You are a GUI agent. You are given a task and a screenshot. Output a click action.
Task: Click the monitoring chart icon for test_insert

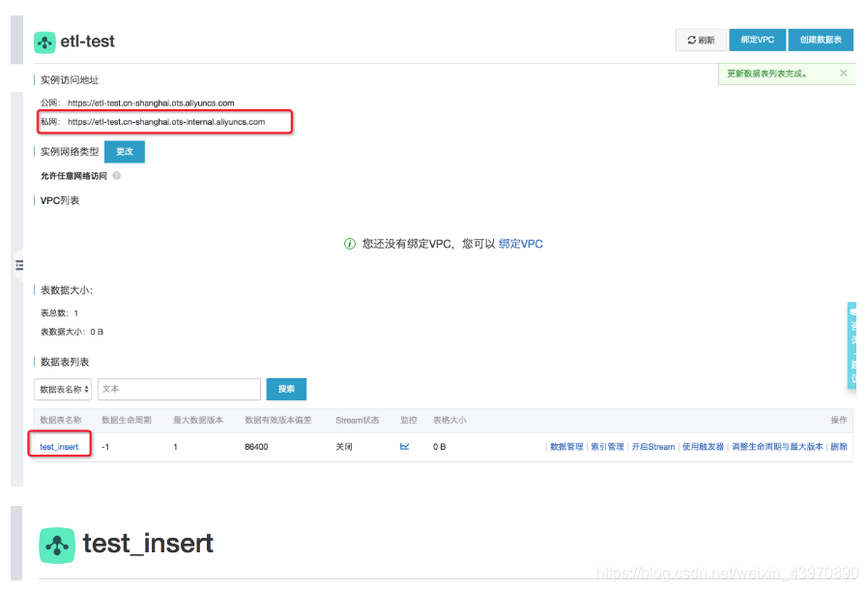tap(405, 447)
